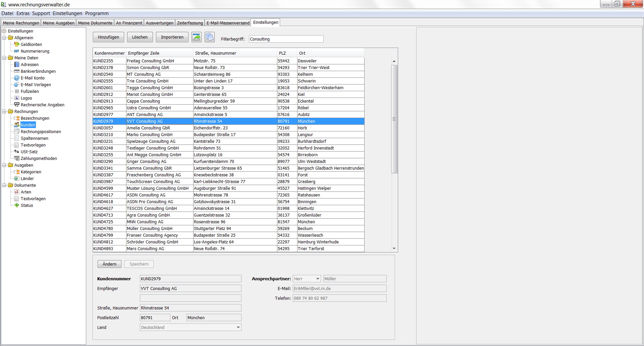The image size is (644, 346).
Task: Open Geldkonten in the settings tree
Action: tap(31, 45)
